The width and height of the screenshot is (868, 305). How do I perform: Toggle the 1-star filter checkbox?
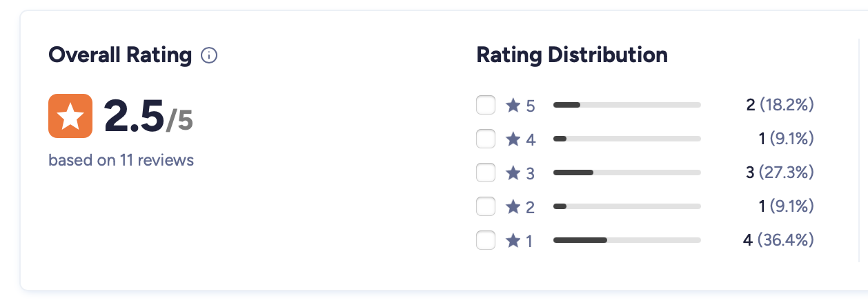tap(486, 240)
